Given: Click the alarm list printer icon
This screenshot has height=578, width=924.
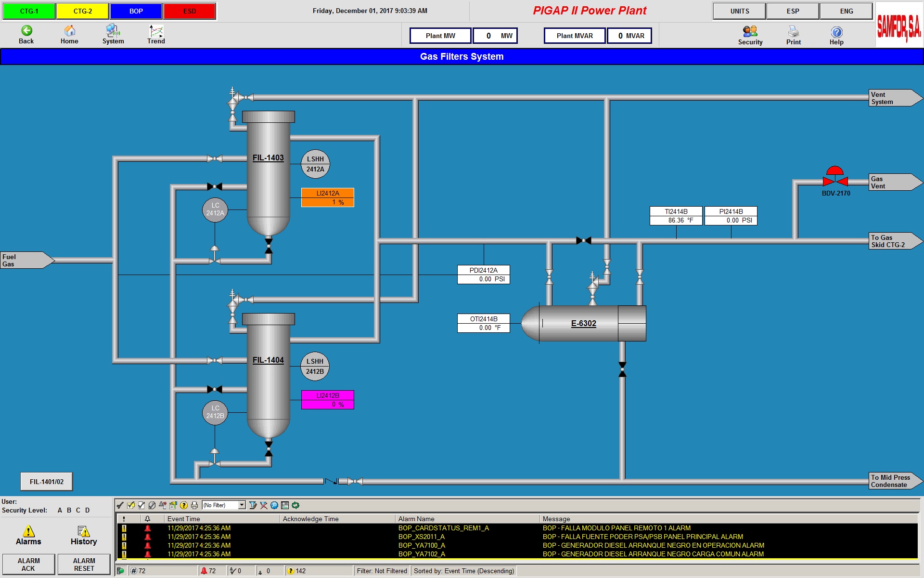Looking at the screenshot, I should pyautogui.click(x=194, y=505).
